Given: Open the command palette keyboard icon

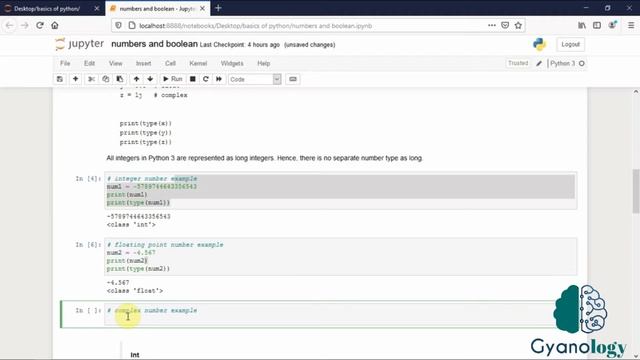Looking at the screenshot, I should pos(293,79).
